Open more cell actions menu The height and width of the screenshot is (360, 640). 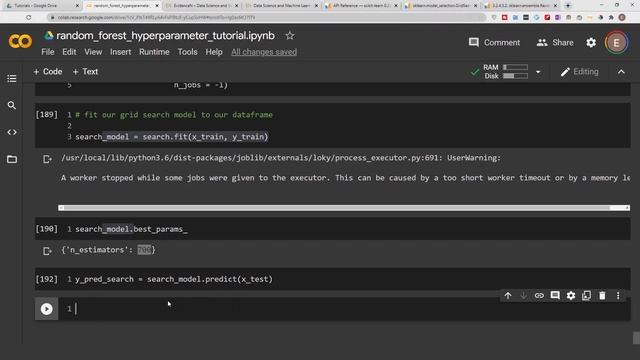(618, 296)
